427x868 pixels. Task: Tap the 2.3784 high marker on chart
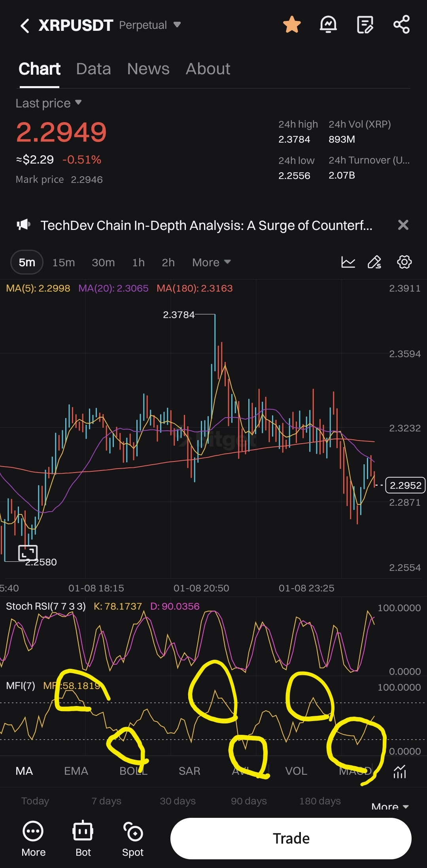179,315
